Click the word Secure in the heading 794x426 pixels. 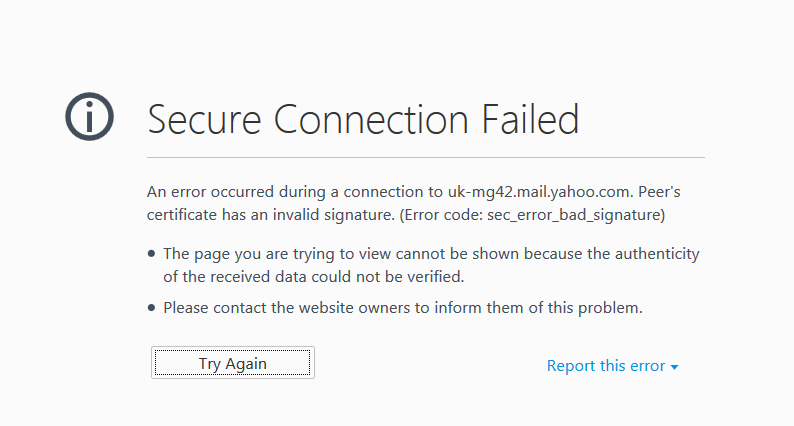[x=204, y=120]
